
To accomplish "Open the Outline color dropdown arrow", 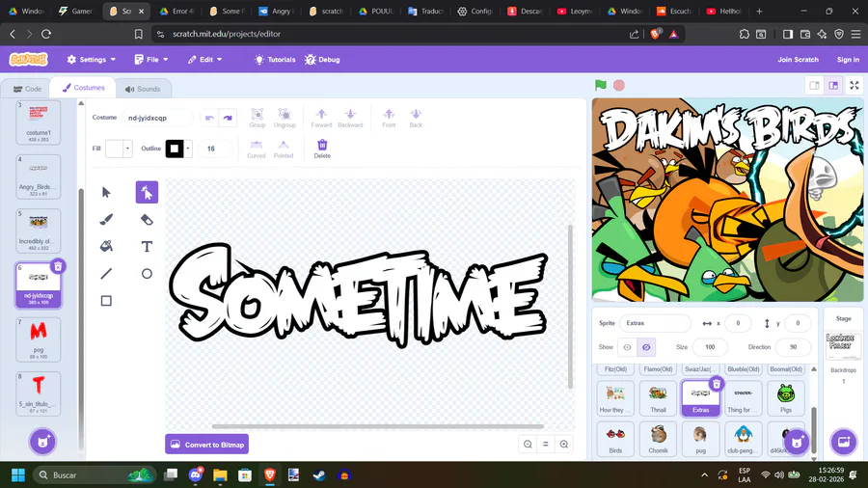I will (x=188, y=149).
